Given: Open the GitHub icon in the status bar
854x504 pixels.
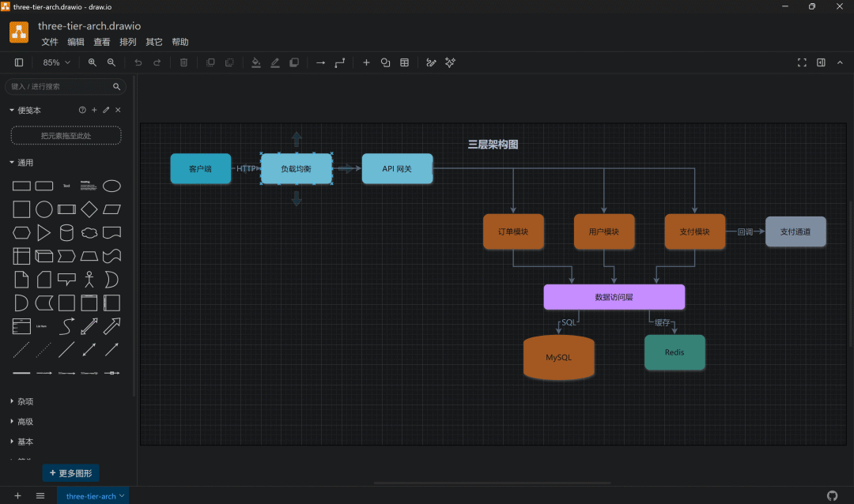Looking at the screenshot, I should click(x=832, y=496).
